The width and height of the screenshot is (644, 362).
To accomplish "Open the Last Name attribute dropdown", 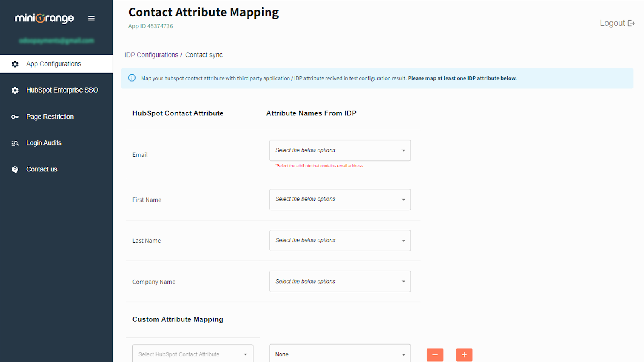I will [x=339, y=240].
